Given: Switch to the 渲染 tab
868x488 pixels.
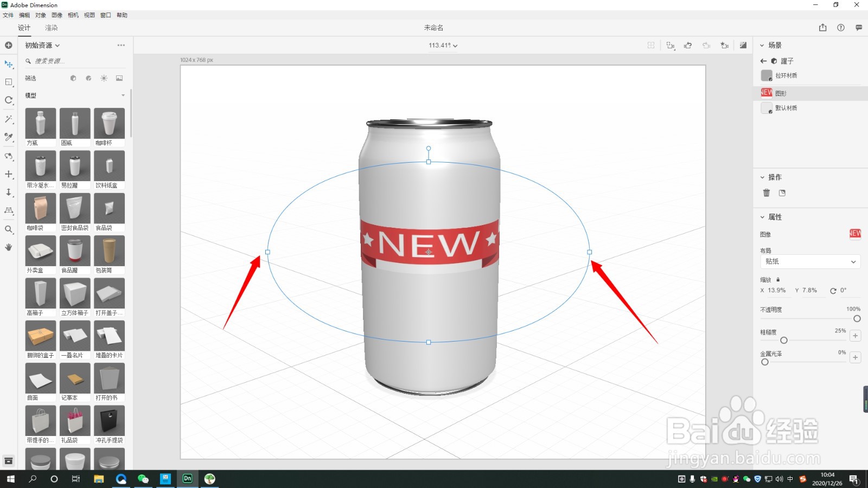Looking at the screenshot, I should pos(52,28).
